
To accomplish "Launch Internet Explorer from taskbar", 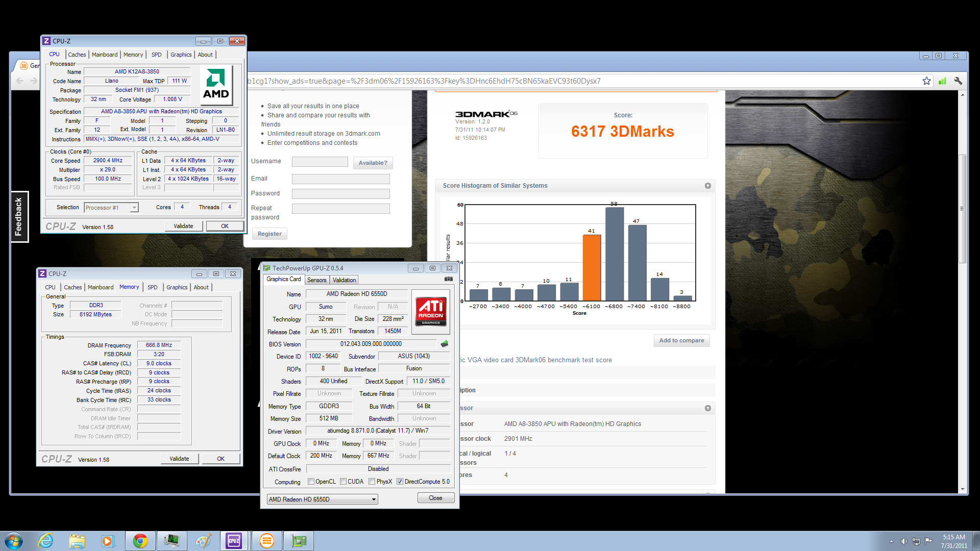I will (x=46, y=541).
